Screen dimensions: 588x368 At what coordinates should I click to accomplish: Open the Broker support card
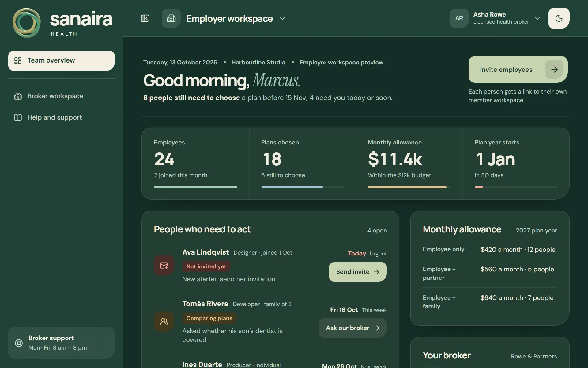click(x=62, y=343)
